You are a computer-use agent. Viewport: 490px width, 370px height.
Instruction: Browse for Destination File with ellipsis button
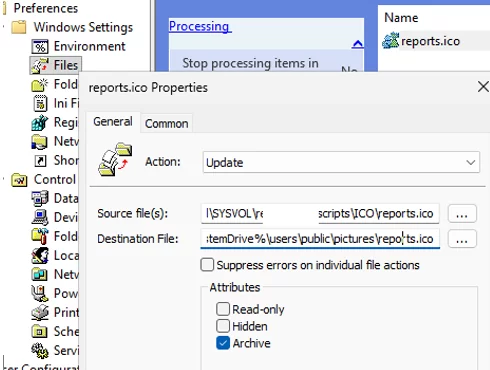pos(462,239)
